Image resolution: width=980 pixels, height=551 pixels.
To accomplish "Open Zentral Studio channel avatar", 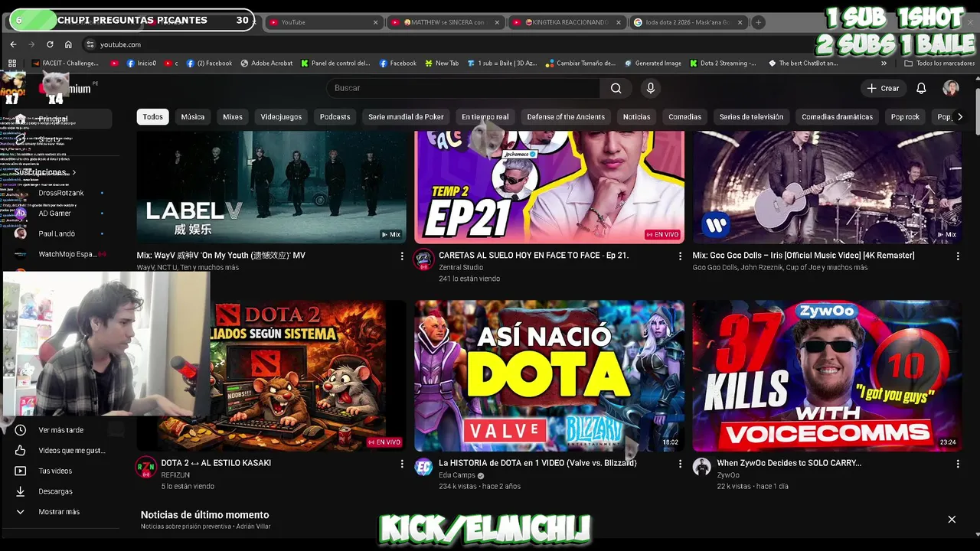I will (x=423, y=259).
